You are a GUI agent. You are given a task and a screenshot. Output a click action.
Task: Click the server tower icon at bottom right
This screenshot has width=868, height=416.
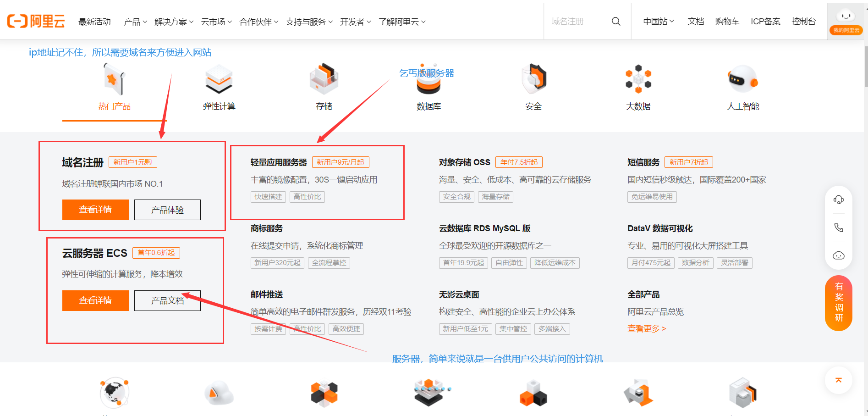point(743,393)
